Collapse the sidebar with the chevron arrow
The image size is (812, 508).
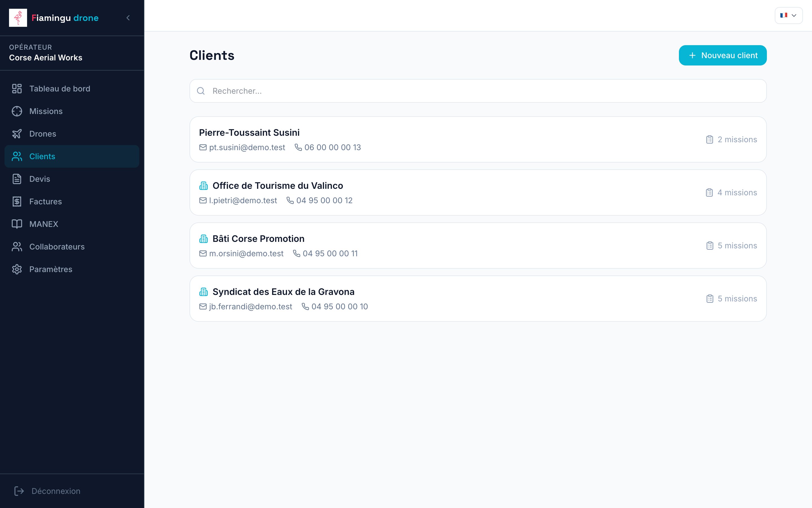[128, 18]
